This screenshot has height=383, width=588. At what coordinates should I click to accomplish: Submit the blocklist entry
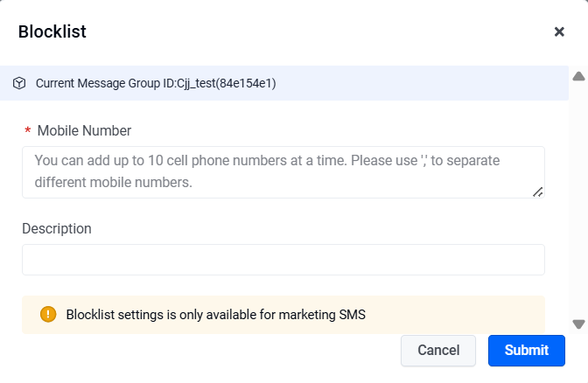(527, 351)
